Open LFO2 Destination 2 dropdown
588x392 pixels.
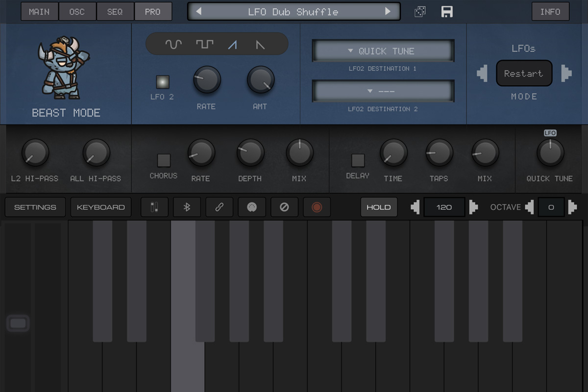(383, 91)
